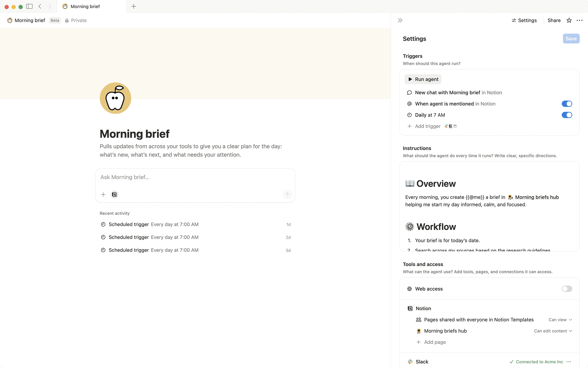Click the Notion source icon in chat box
Viewport: 588px width, 368px height.
pyautogui.click(x=114, y=195)
